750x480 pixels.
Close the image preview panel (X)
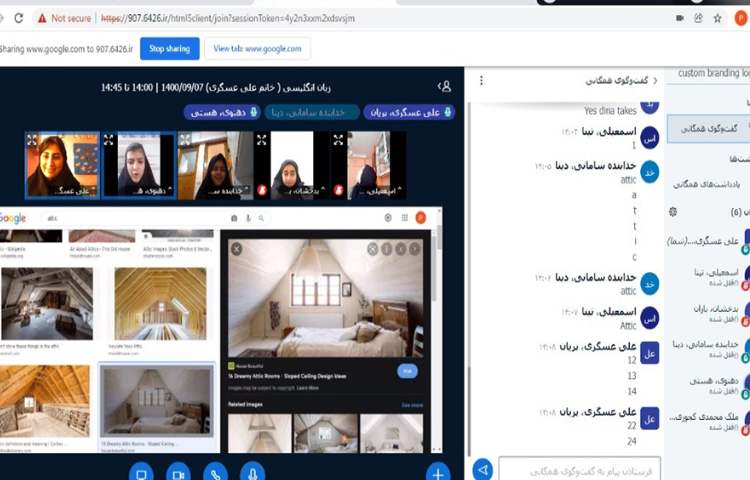(x=236, y=249)
